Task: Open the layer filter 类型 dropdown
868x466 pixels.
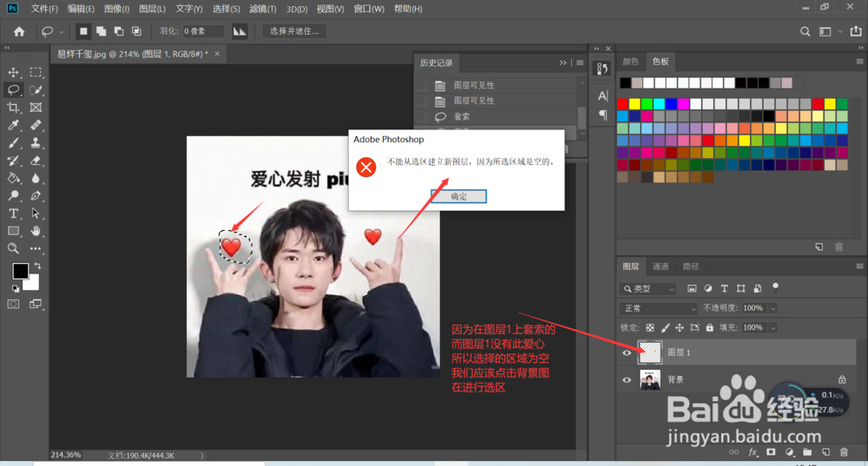Action: (x=648, y=289)
